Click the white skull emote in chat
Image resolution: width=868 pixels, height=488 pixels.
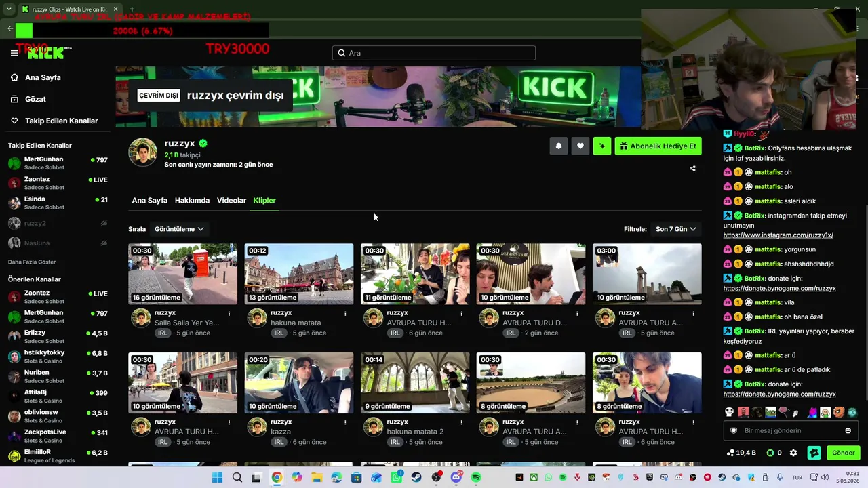tap(729, 412)
